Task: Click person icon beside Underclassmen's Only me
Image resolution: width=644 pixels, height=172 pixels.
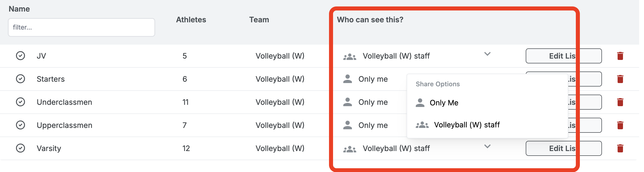Action: pyautogui.click(x=348, y=102)
